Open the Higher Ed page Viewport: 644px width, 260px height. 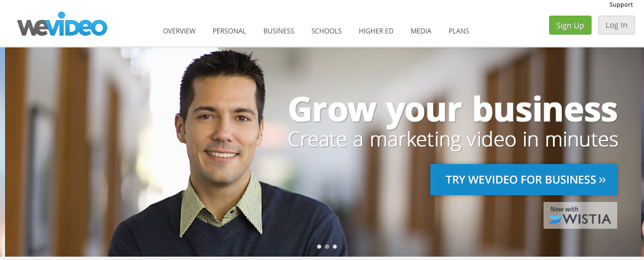point(376,31)
